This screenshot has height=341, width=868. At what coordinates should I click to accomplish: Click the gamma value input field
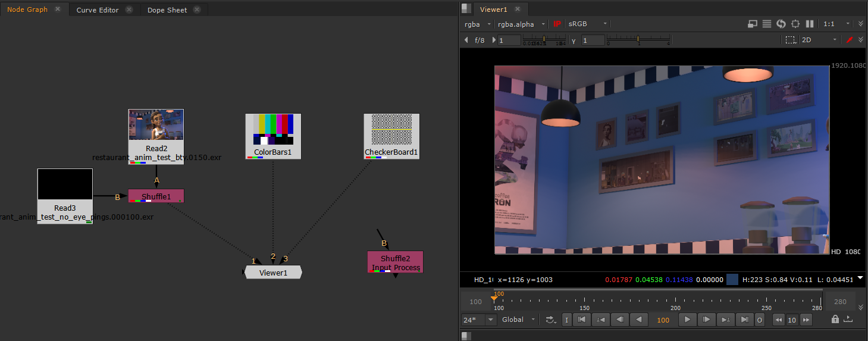point(593,40)
